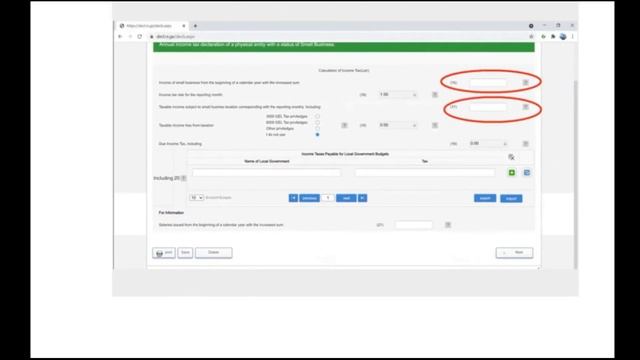640x360 pixels.
Task: Click taxable income subject to taxation input field
Action: tap(488, 107)
